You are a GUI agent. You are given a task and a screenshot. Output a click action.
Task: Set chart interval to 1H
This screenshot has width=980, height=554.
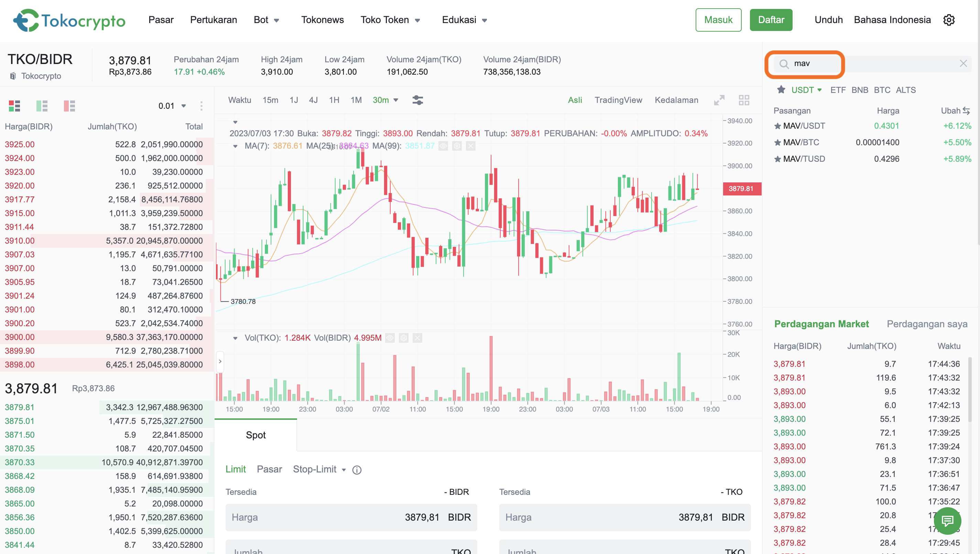pyautogui.click(x=334, y=100)
